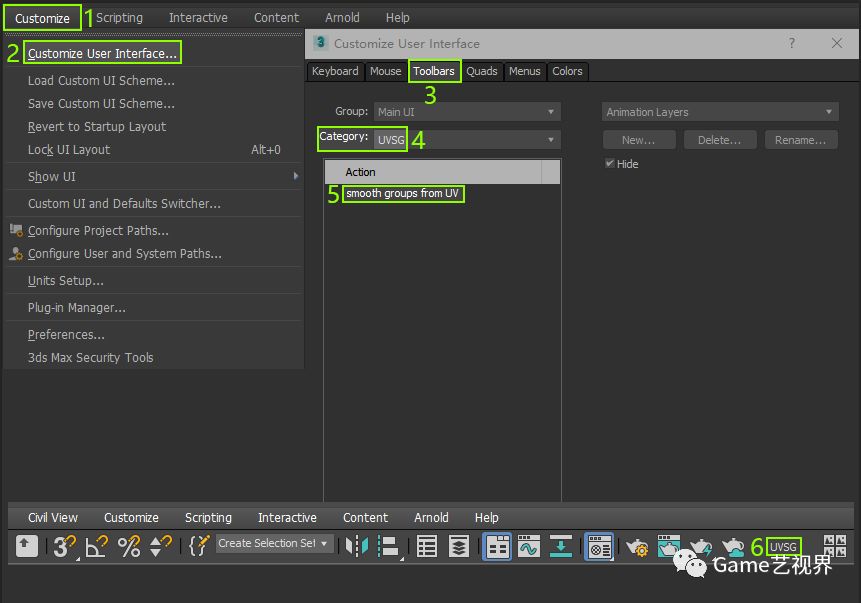Open the Menus tab
This screenshot has height=603, width=861.
pyautogui.click(x=524, y=71)
